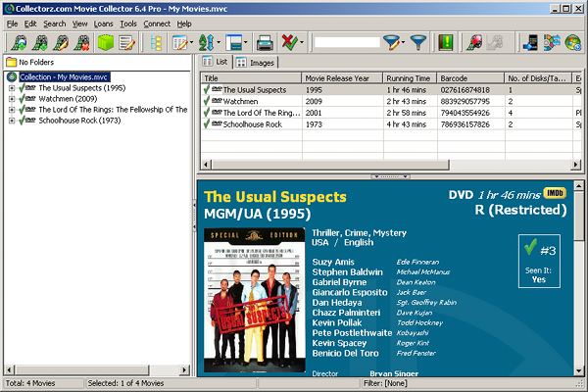This screenshot has width=588, height=392.
Task: Open the Edit menu
Action: (x=30, y=24)
